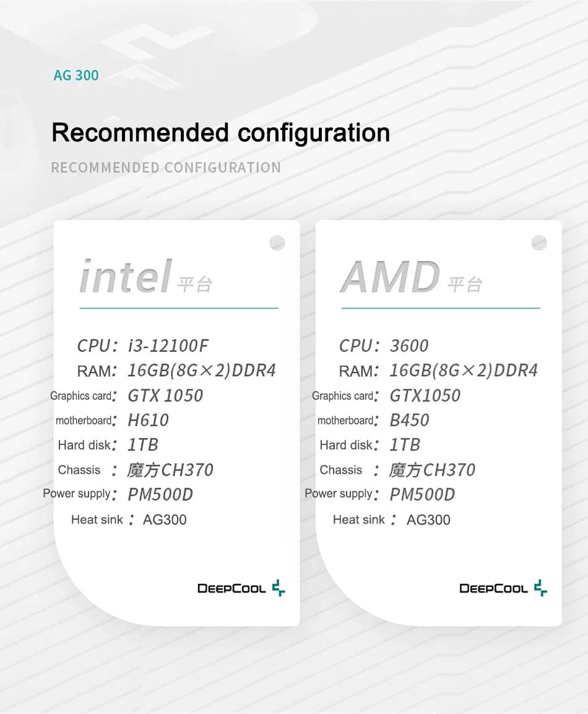The width and height of the screenshot is (588, 714).
Task: Select the H610 motherboard entry
Action: point(148,420)
